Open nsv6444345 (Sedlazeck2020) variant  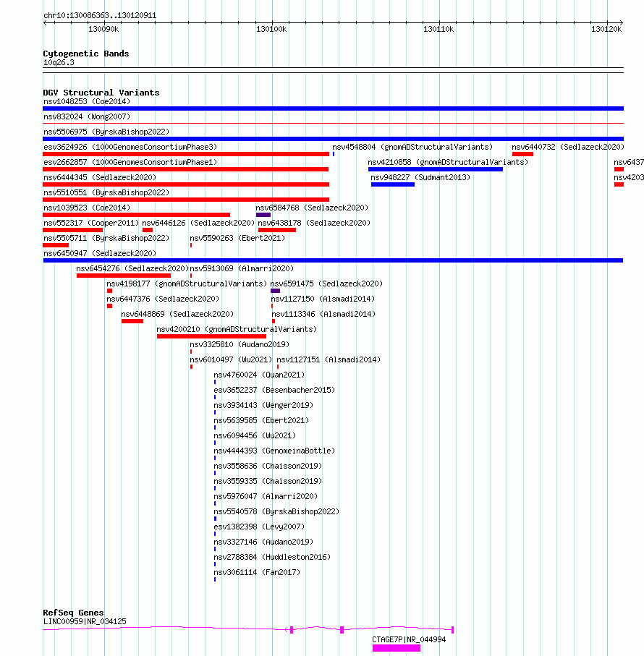(100, 177)
